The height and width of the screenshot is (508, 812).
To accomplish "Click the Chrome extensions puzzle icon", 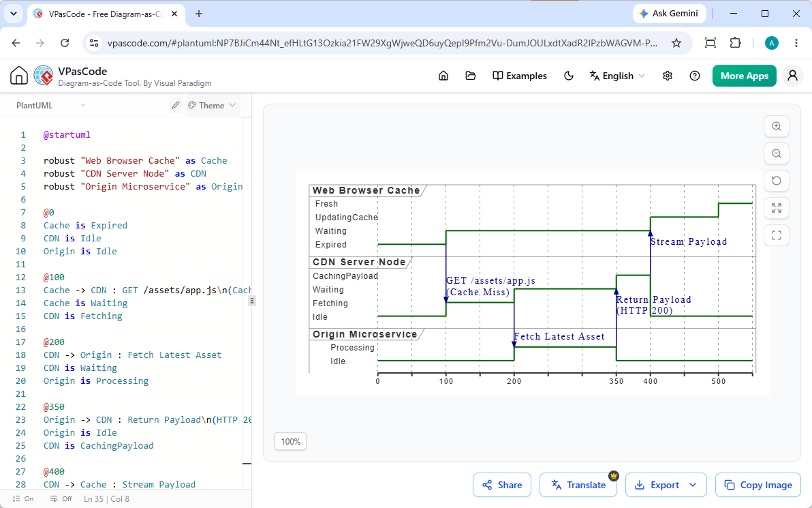I will (735, 43).
